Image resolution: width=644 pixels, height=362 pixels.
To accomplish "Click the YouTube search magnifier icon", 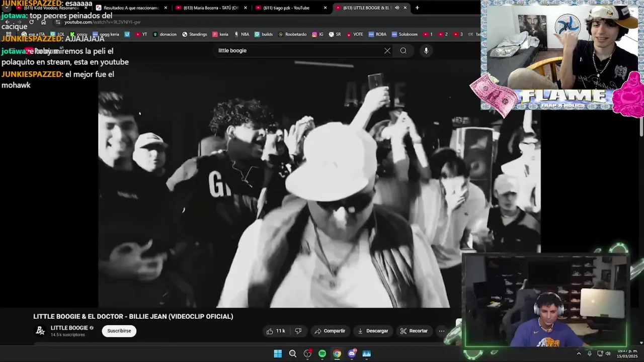I will click(x=403, y=50).
